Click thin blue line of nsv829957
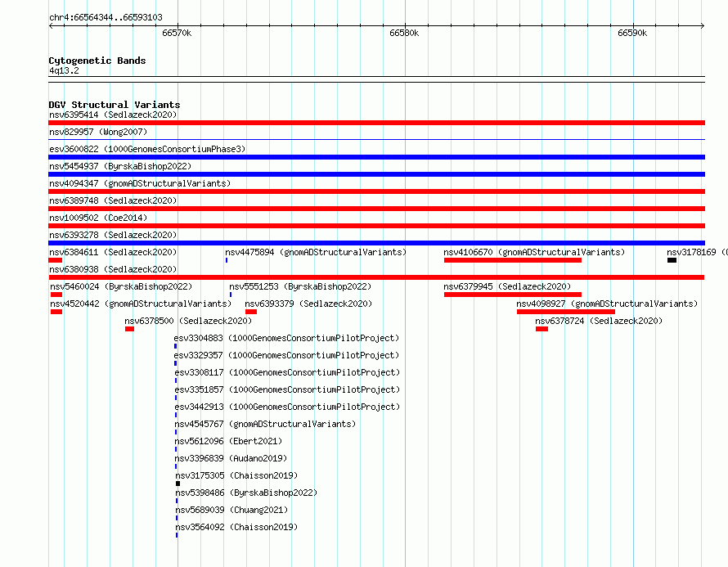 376,139
